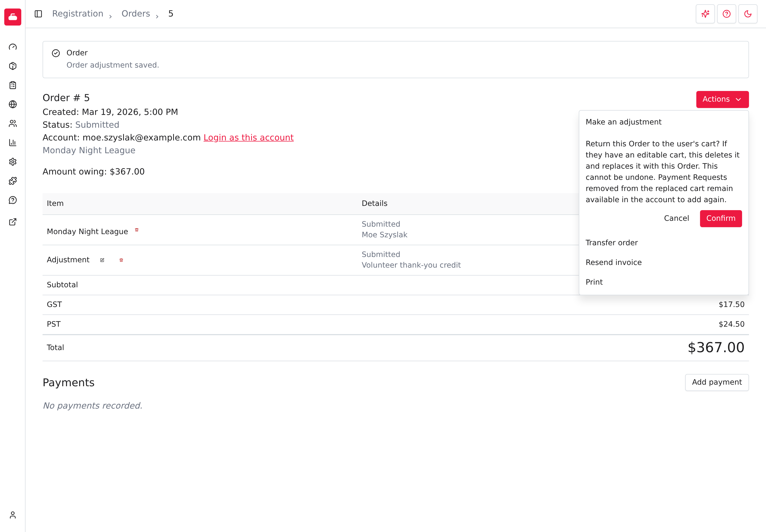766x532 pixels.
Task: Open the globe website icon in sidebar
Action: tap(13, 104)
